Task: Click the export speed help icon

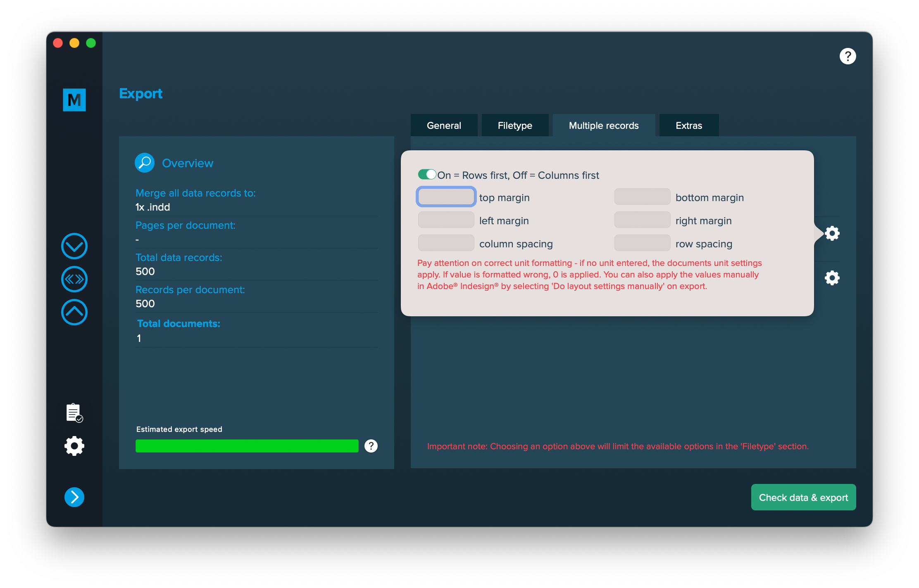Action: 371,446
